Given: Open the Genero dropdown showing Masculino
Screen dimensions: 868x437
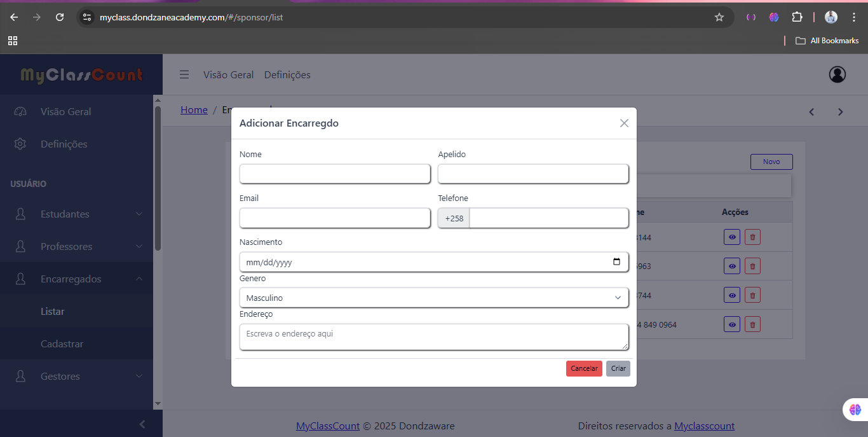Looking at the screenshot, I should (433, 298).
